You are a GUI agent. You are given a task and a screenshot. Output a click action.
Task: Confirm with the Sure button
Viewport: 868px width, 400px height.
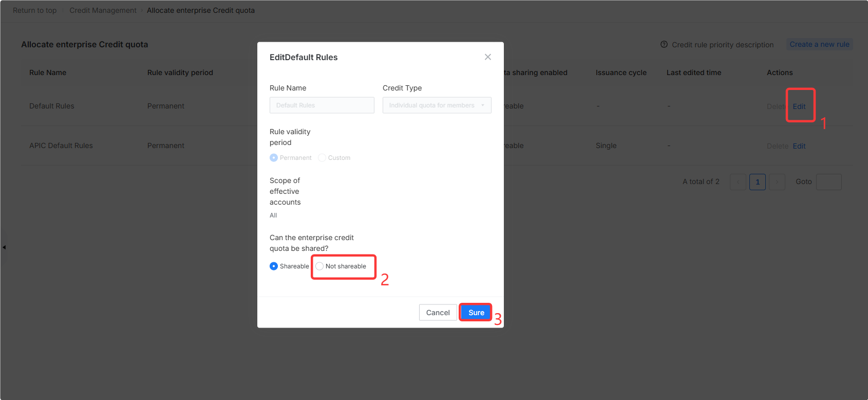476,313
